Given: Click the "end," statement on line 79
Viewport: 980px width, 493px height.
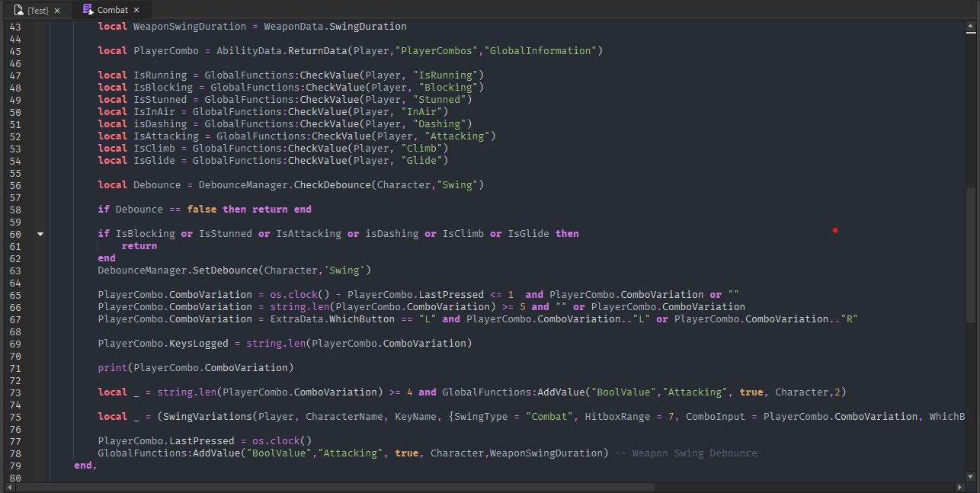Looking at the screenshot, I should click(86, 466).
